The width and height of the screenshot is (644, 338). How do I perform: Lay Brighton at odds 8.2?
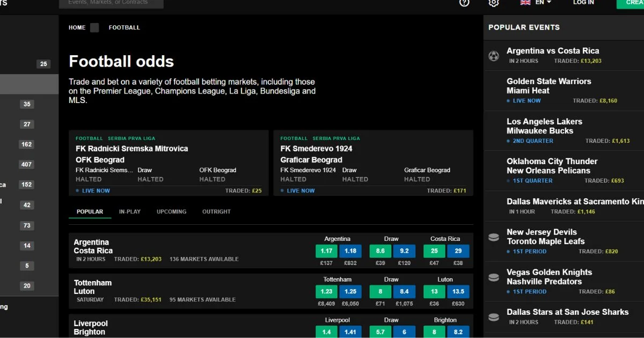tap(458, 332)
